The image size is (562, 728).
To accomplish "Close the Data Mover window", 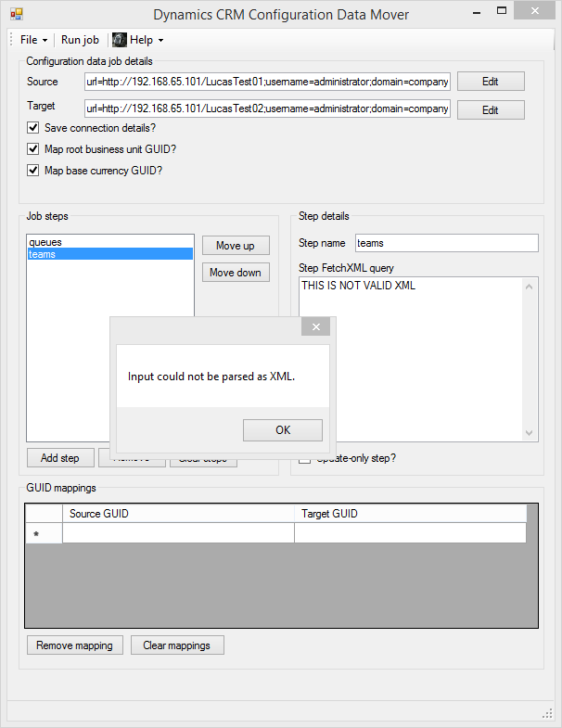I will click(534, 11).
